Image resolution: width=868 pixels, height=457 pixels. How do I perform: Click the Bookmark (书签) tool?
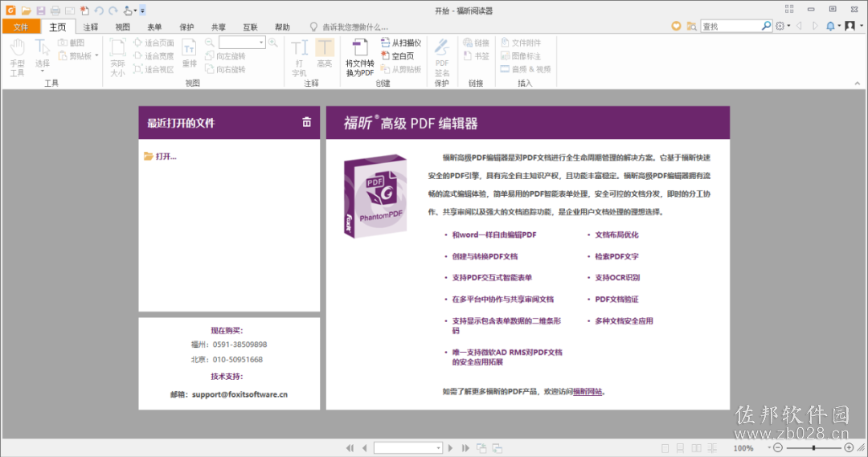[x=476, y=56]
